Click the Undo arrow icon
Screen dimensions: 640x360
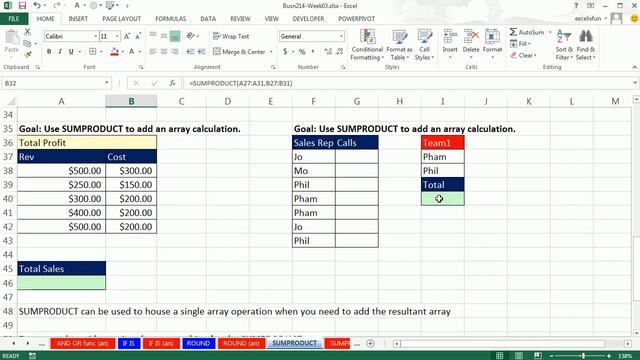37,6
